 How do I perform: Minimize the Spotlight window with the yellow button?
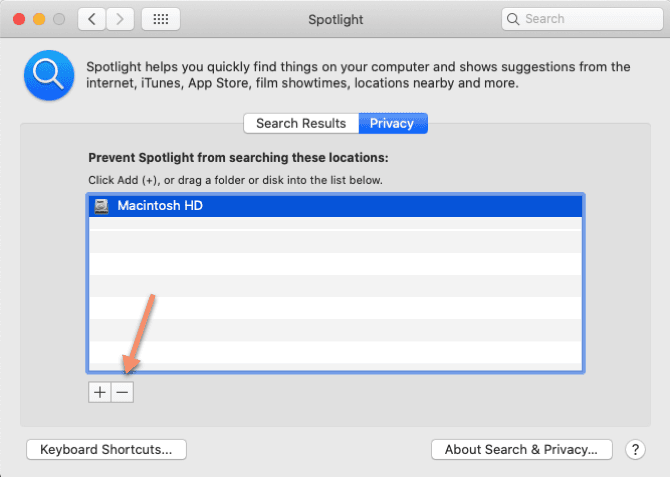(39, 19)
